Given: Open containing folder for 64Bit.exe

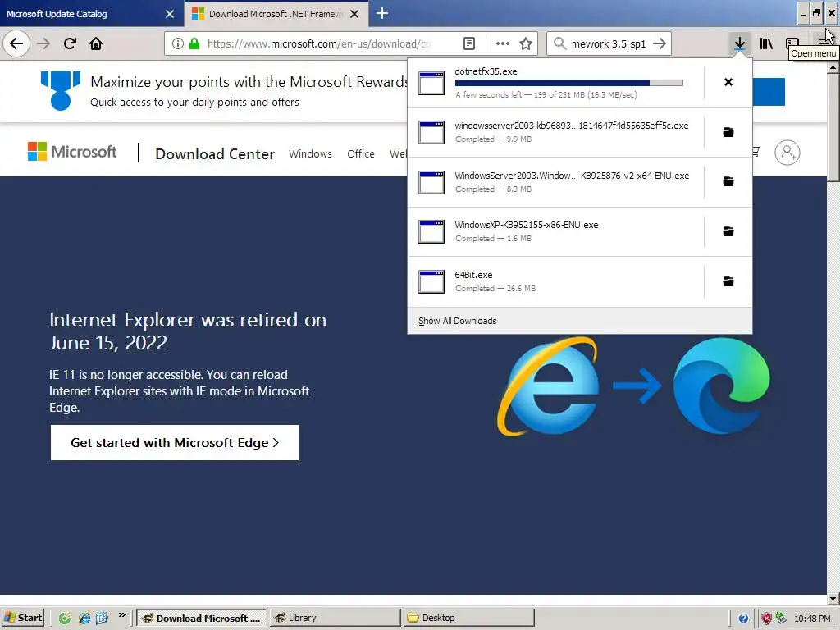Looking at the screenshot, I should click(x=728, y=281).
